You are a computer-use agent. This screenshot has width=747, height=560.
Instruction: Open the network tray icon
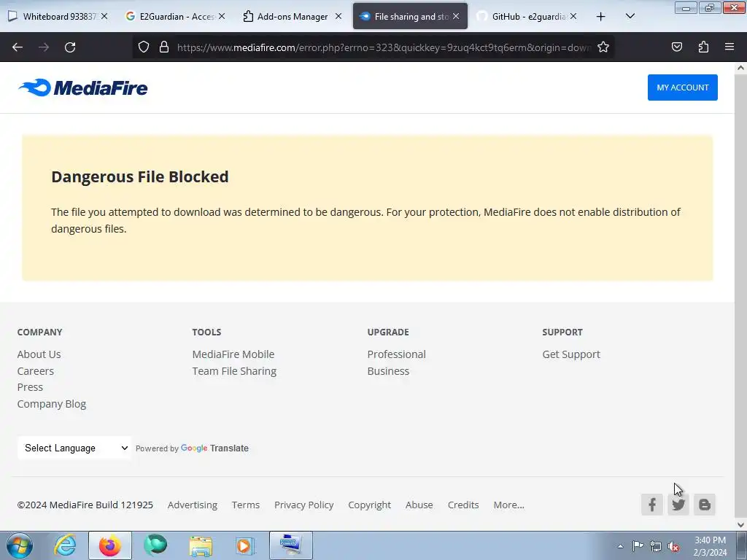pos(656,546)
